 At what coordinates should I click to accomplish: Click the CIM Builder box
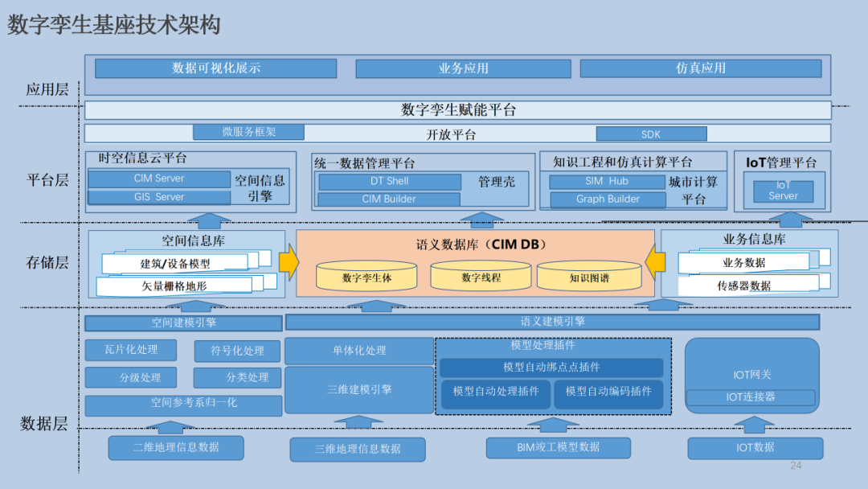pos(389,199)
